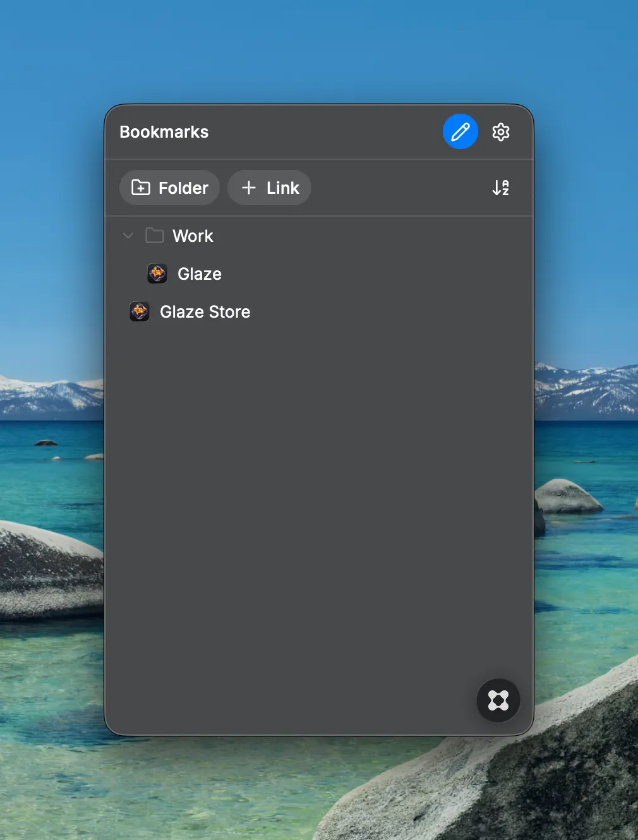Select the Work folder row
The image size is (638, 840).
tap(319, 236)
